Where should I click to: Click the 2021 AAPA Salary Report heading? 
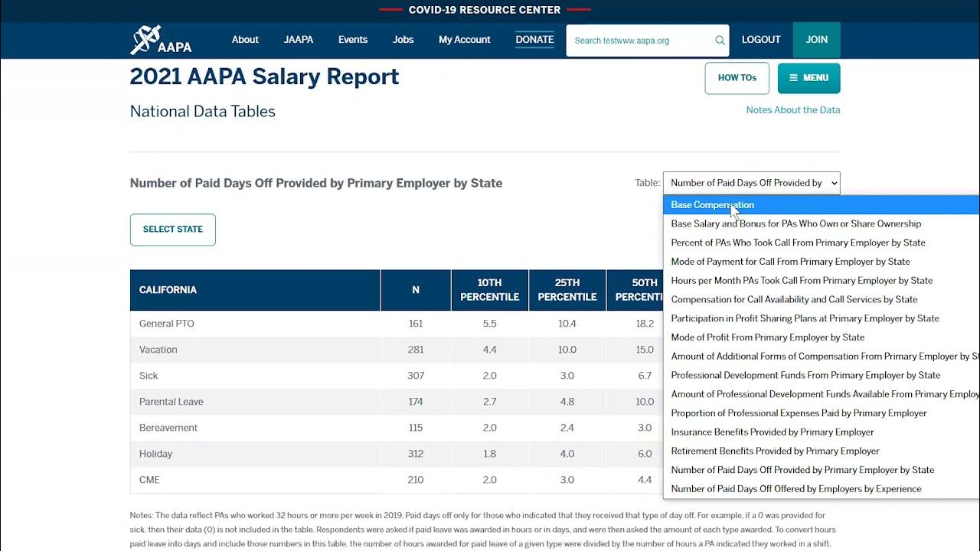coord(264,77)
